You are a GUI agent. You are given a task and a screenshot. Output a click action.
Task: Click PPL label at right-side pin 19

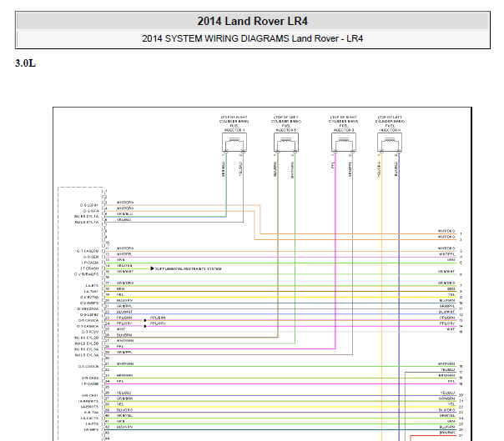coord(451,381)
